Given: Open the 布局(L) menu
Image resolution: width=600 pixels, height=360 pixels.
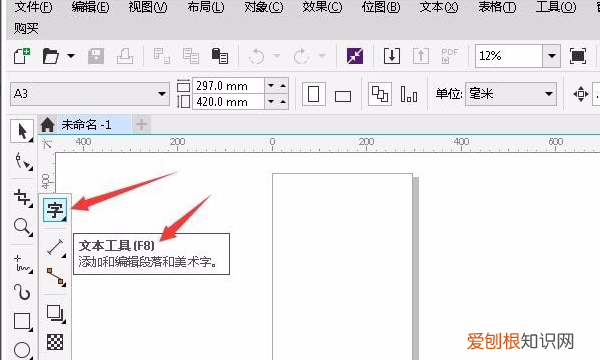Looking at the screenshot, I should (x=206, y=7).
